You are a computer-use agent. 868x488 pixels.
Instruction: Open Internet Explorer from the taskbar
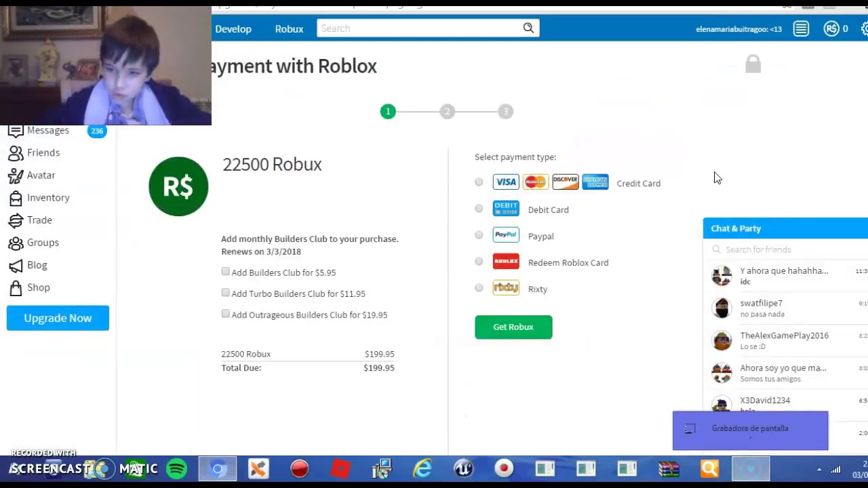[422, 469]
